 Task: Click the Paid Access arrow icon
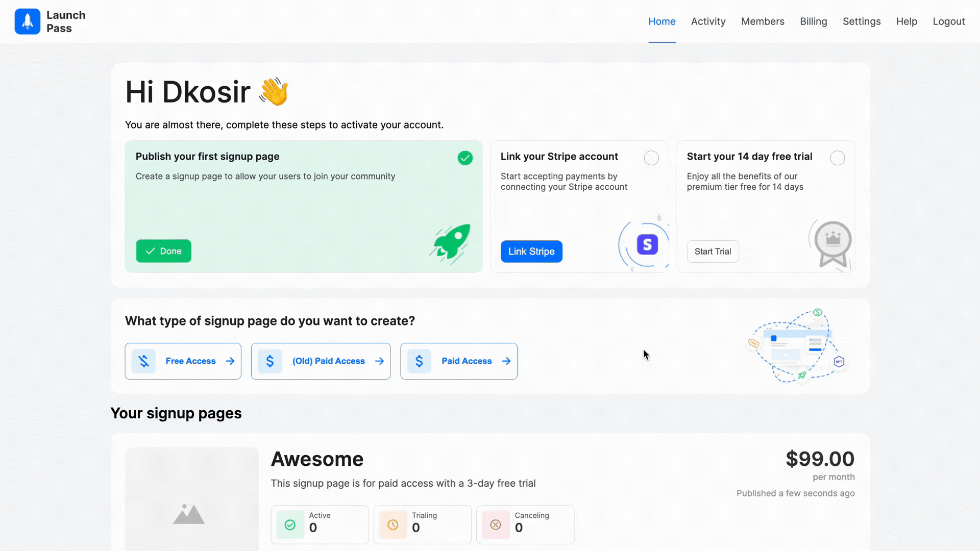click(505, 361)
